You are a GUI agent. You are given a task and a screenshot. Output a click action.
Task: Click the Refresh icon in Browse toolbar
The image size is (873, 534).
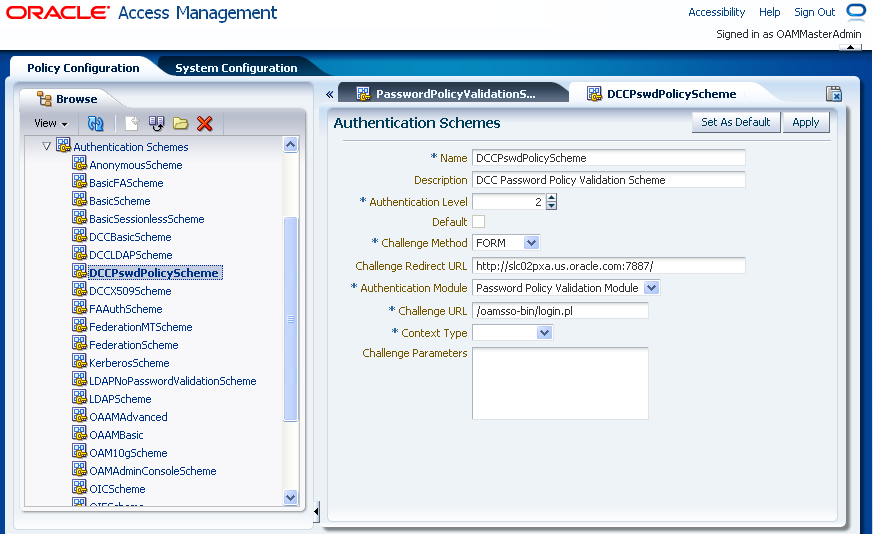96,123
